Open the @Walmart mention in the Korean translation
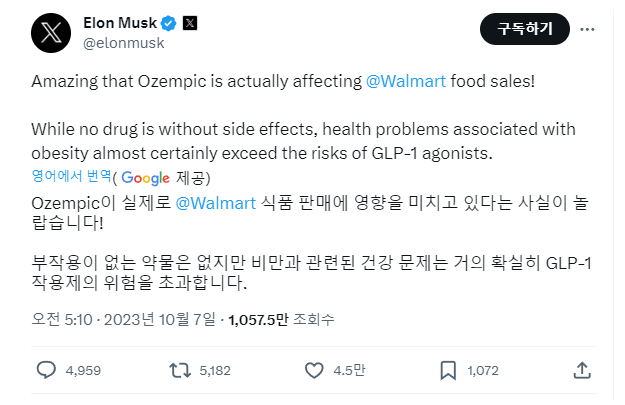The width and height of the screenshot is (625, 405). click(x=208, y=202)
